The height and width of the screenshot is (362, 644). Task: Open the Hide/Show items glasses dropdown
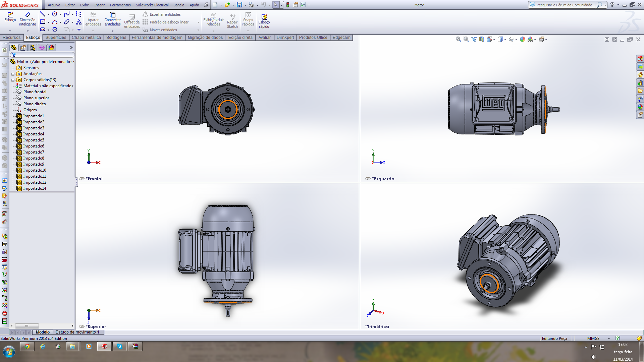pos(516,40)
